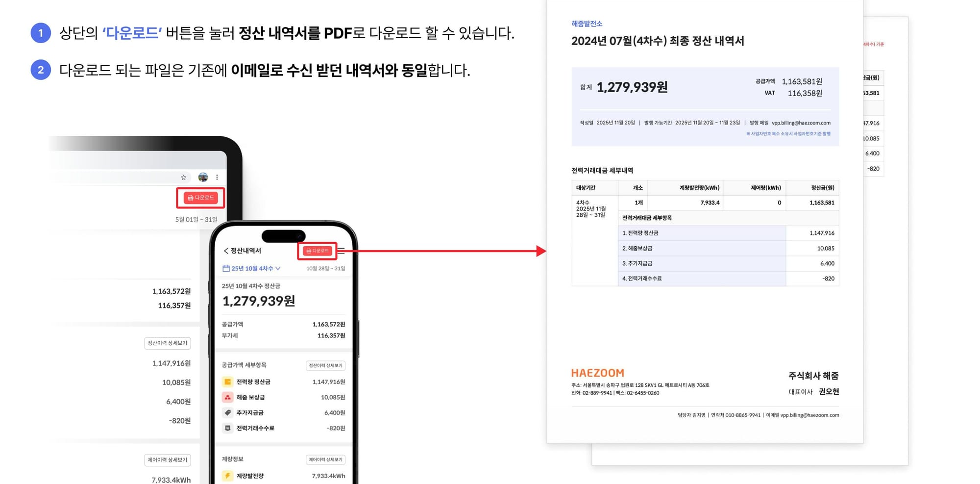The image size is (980, 484).
Task: Click the 1,279,939원 total on the phone
Action: pos(259,301)
